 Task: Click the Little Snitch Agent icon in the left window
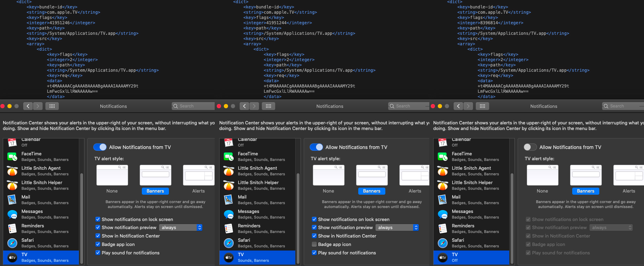pos(12,171)
